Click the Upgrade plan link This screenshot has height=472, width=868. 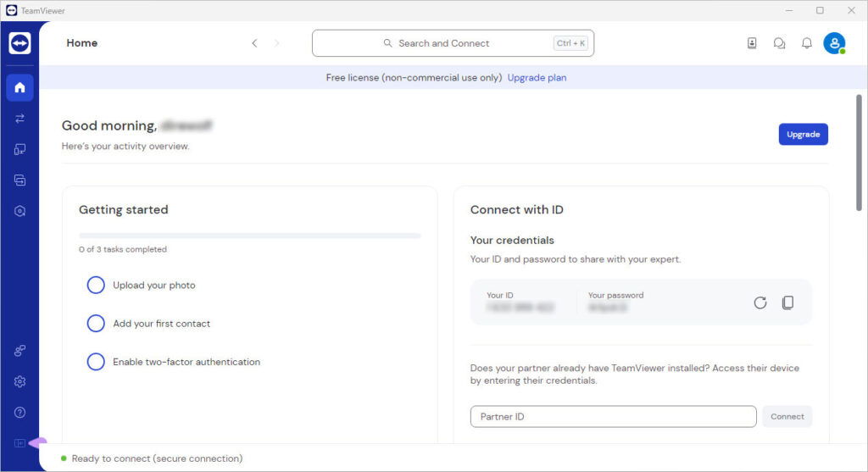pos(537,77)
